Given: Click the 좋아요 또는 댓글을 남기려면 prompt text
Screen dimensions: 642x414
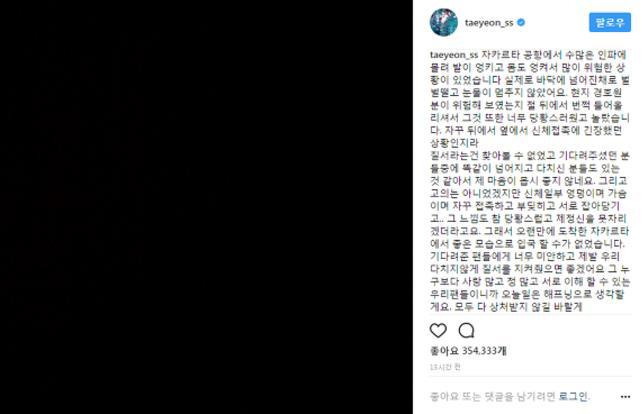Looking at the screenshot, I should [493, 396].
